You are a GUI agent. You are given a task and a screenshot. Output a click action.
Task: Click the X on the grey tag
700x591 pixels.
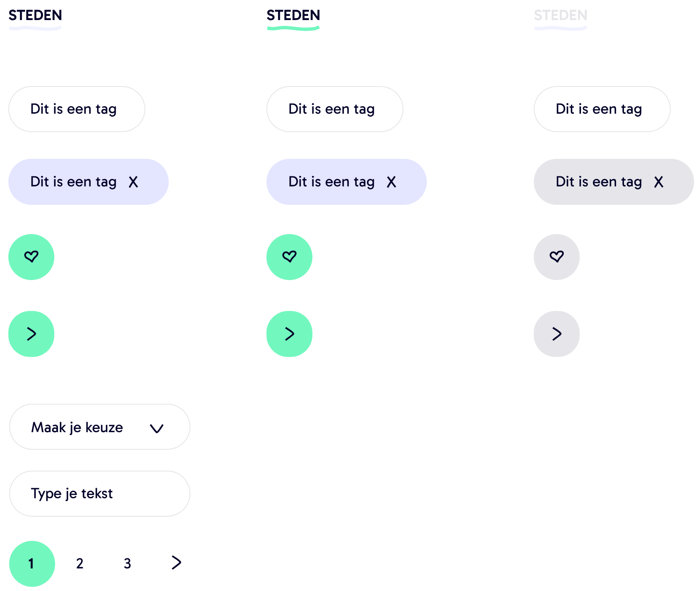[x=659, y=182]
